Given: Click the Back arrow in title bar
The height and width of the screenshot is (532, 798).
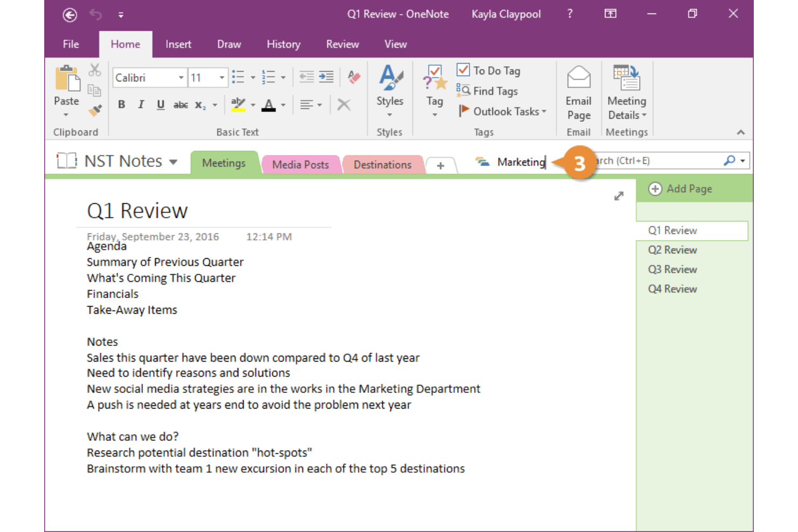Looking at the screenshot, I should tap(70, 15).
